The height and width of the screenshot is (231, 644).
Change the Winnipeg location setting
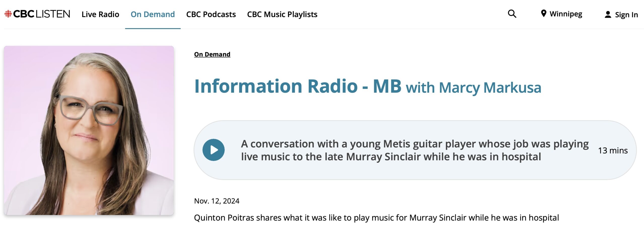566,14
